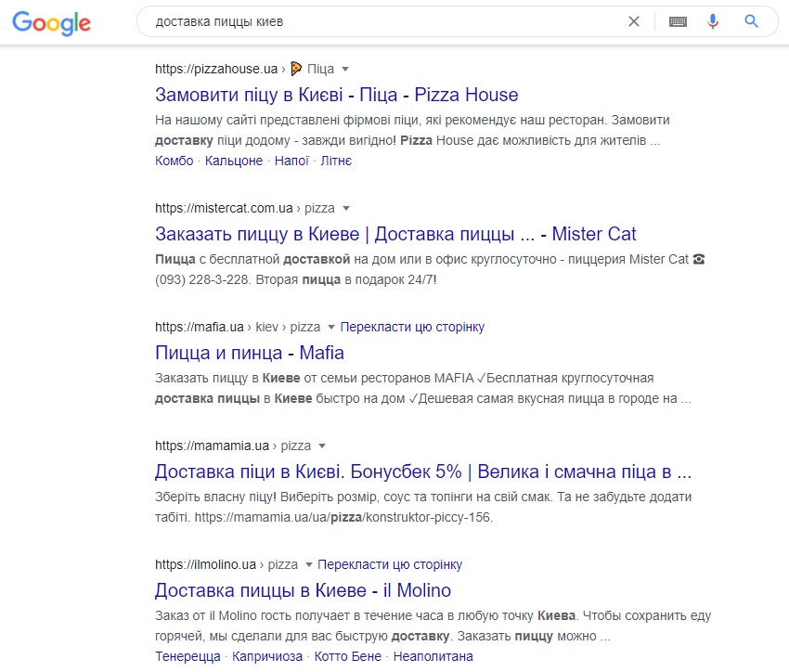The image size is (789, 672).
Task: Click the magnifying glass search button
Action: [x=752, y=21]
